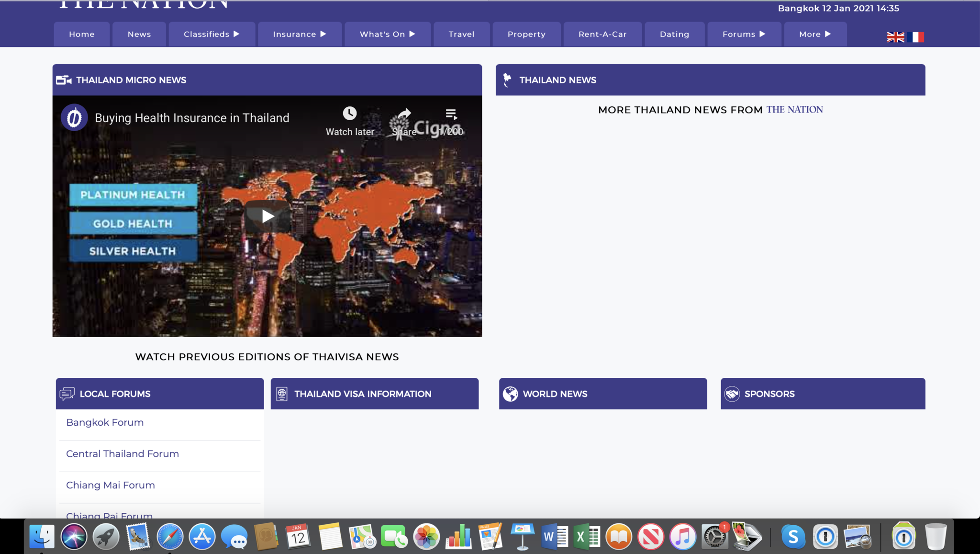
Task: Open the News nav item
Action: [x=139, y=34]
